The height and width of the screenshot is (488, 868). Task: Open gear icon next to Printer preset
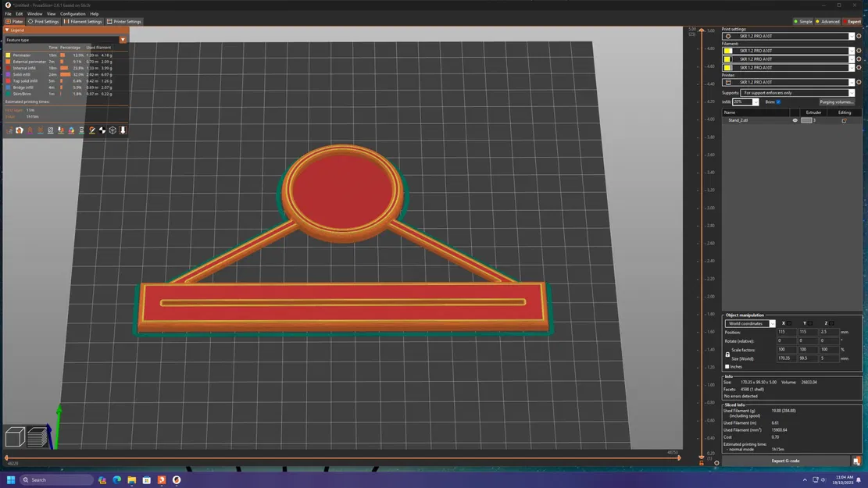[x=859, y=82]
